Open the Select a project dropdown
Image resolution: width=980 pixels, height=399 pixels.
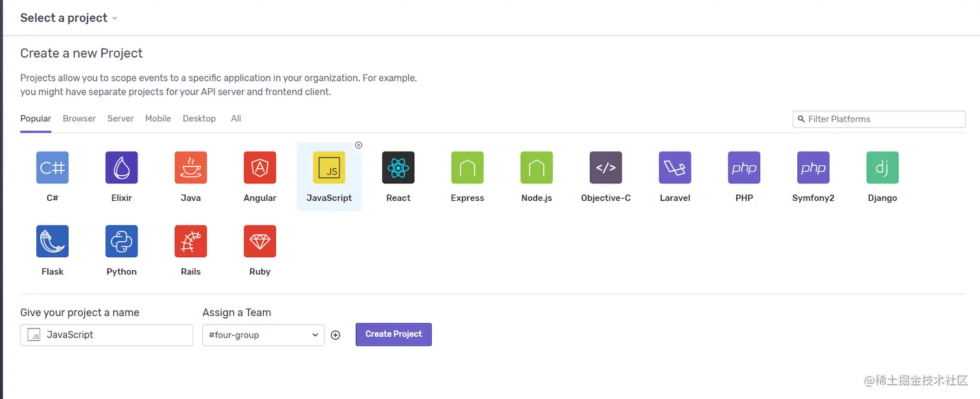point(69,18)
